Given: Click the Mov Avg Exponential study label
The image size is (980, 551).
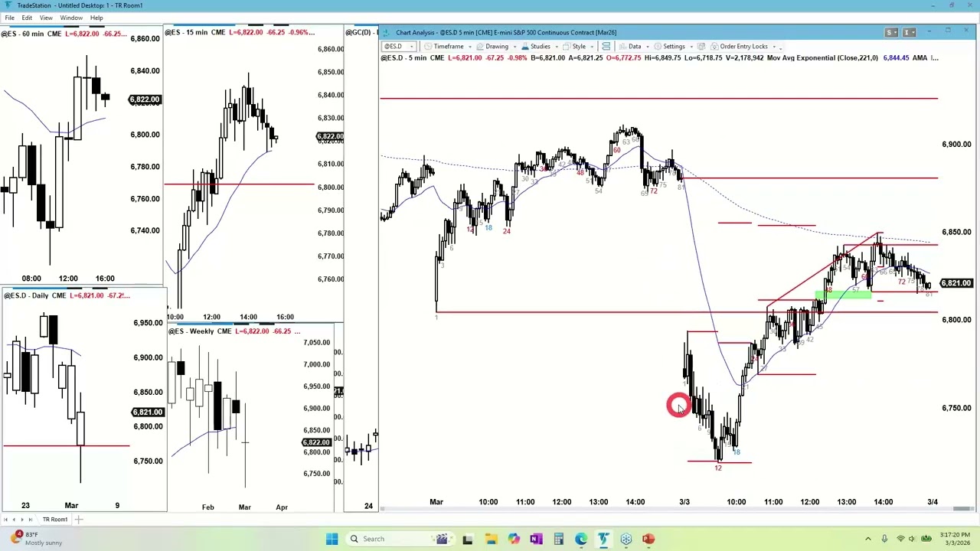Looking at the screenshot, I should [x=822, y=58].
